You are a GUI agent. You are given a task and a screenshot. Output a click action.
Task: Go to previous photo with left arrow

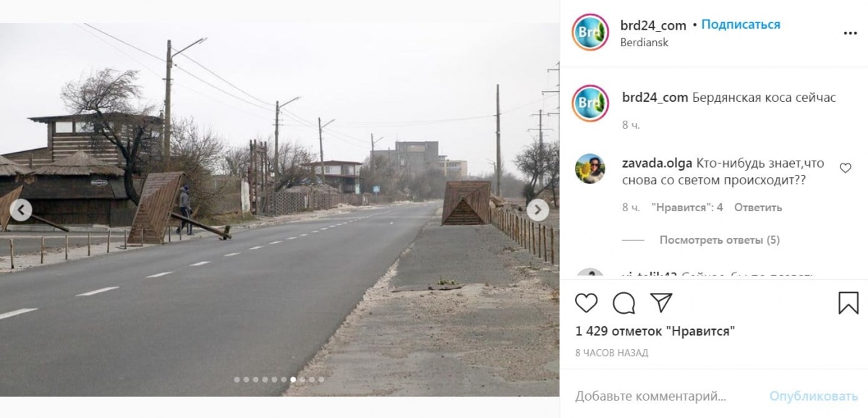(x=21, y=210)
